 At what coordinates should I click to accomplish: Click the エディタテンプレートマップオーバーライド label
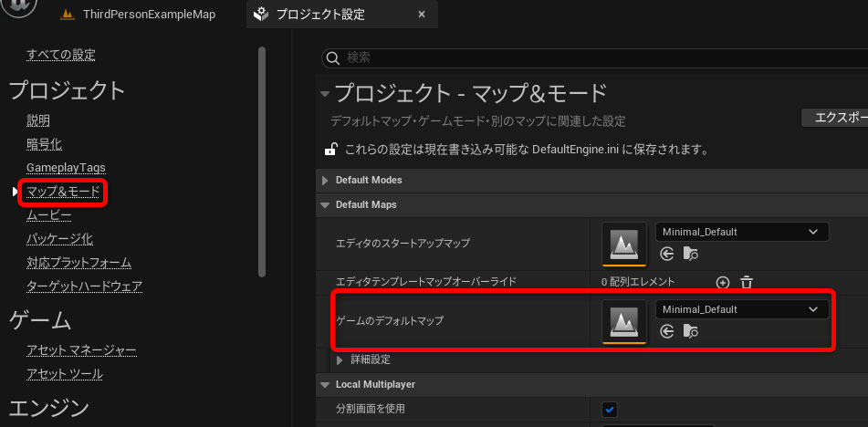tap(426, 282)
